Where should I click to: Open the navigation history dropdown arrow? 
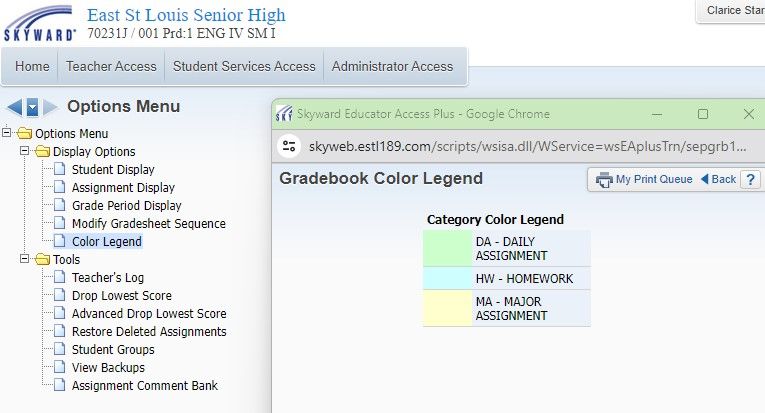[32, 107]
